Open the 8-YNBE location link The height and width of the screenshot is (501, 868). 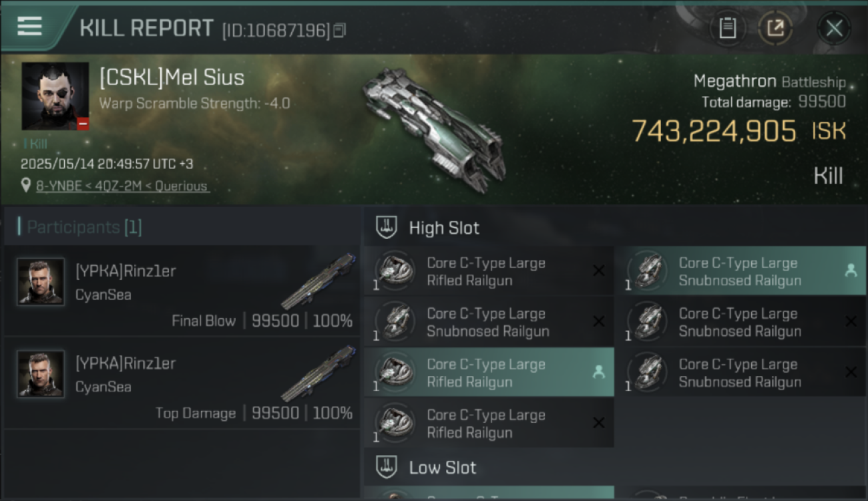pyautogui.click(x=122, y=186)
